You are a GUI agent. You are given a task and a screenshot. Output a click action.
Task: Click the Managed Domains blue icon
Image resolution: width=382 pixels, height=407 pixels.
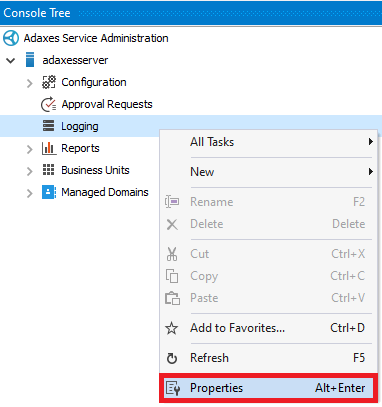click(49, 192)
